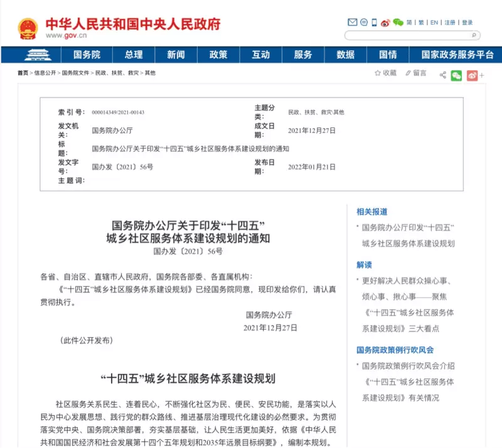The width and height of the screenshot is (502, 448).
Task: Switch to traditional Chinese 繁
Action: point(421,23)
